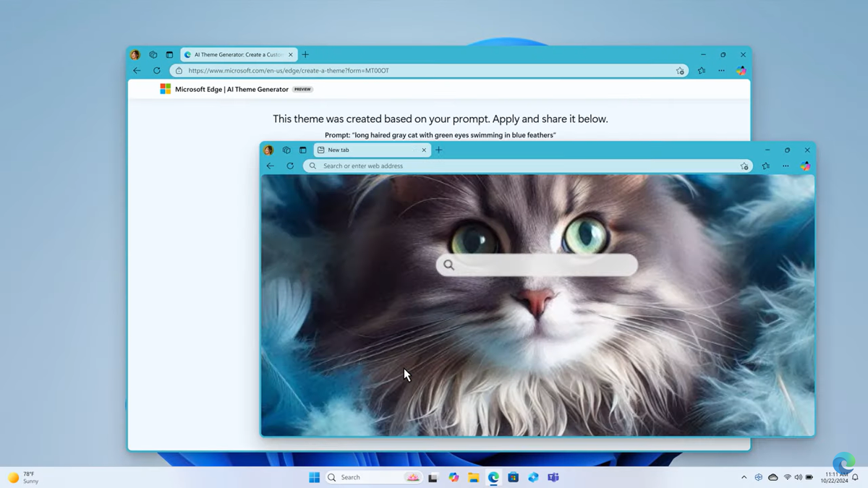Open a new tab beside the New tab tab
The height and width of the screenshot is (488, 868).
438,150
